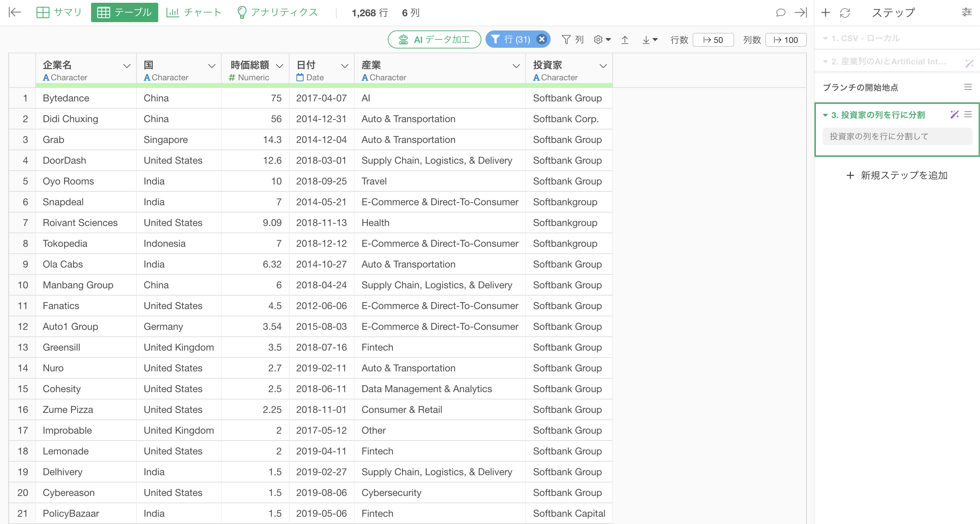Screen dimensions: 980x524
Task: Select the Softbank Capital cell
Action: point(569,513)
